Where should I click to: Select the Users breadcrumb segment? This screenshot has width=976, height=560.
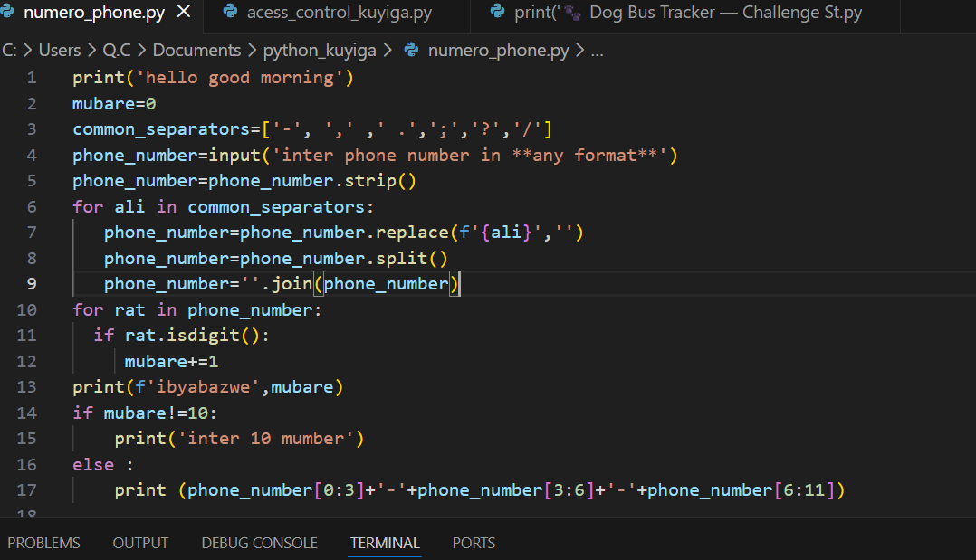click(60, 51)
